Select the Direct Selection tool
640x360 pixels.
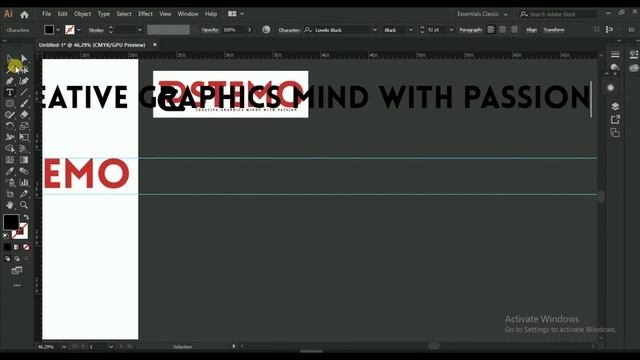pyautogui.click(x=24, y=59)
